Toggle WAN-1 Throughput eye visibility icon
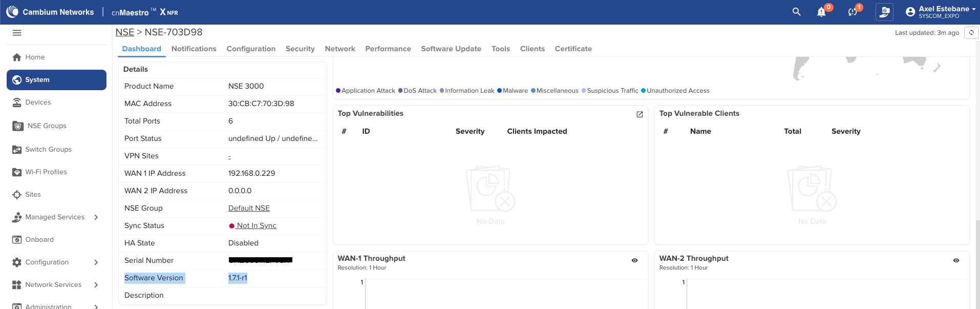 click(634, 260)
